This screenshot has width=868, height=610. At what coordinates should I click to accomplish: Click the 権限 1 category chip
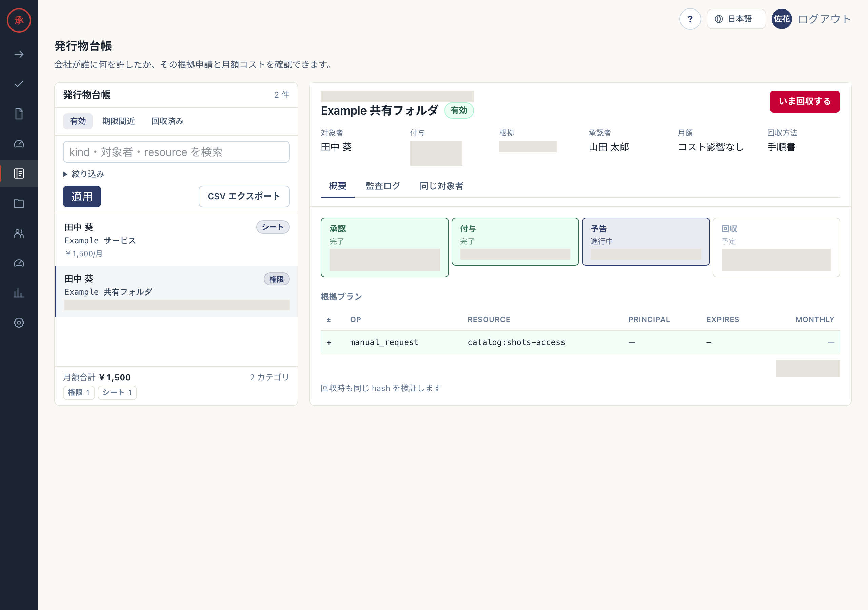point(79,393)
